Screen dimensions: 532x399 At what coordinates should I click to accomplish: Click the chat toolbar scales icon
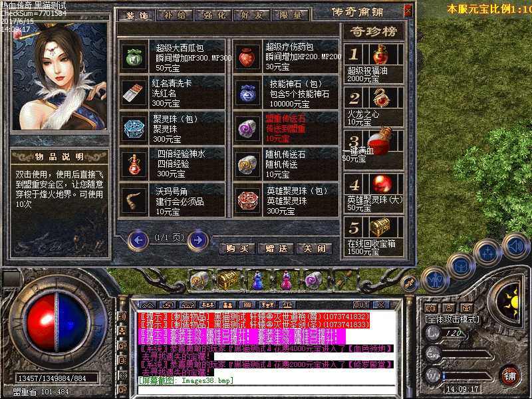287,305
